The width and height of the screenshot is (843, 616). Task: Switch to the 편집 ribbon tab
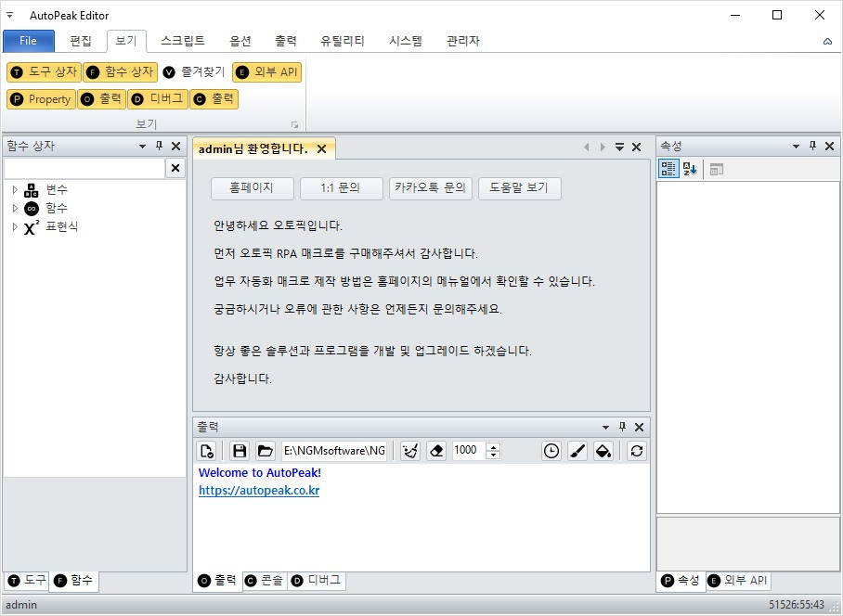[x=81, y=41]
